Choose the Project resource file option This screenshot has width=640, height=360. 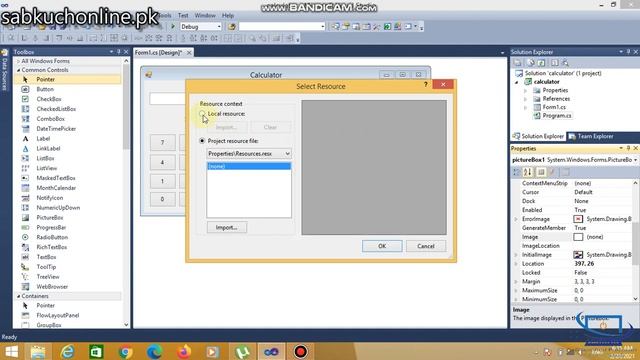coord(202,141)
